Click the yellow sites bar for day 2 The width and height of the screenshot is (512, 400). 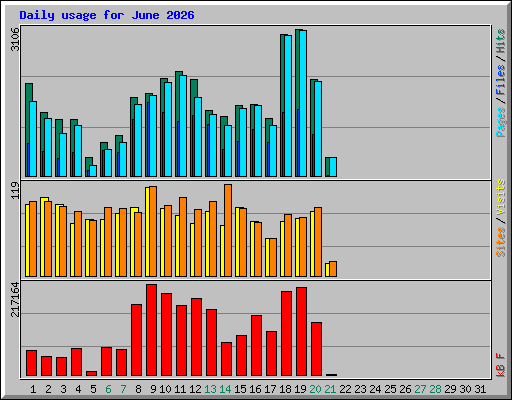[42, 237]
